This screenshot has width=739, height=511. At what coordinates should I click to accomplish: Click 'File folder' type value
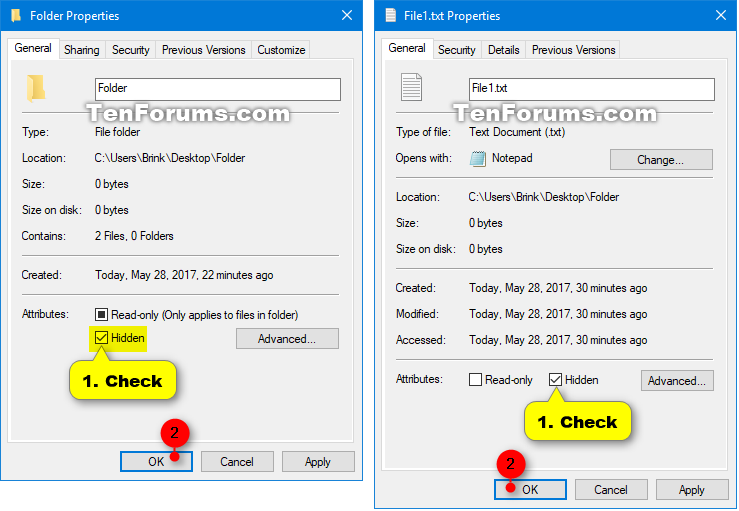click(117, 132)
